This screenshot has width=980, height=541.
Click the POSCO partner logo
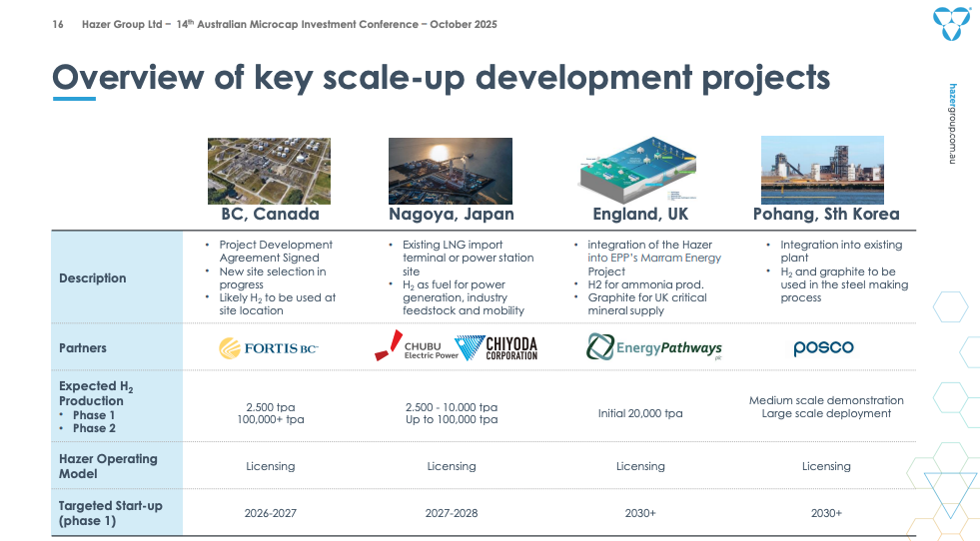823,348
